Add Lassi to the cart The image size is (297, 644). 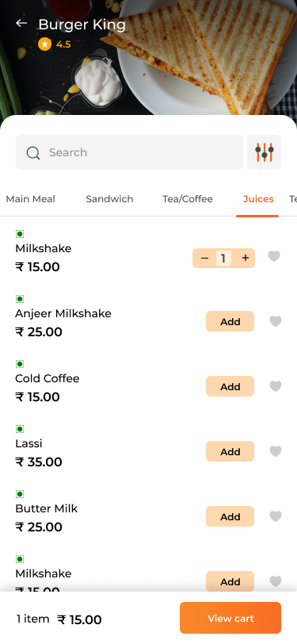[230, 451]
